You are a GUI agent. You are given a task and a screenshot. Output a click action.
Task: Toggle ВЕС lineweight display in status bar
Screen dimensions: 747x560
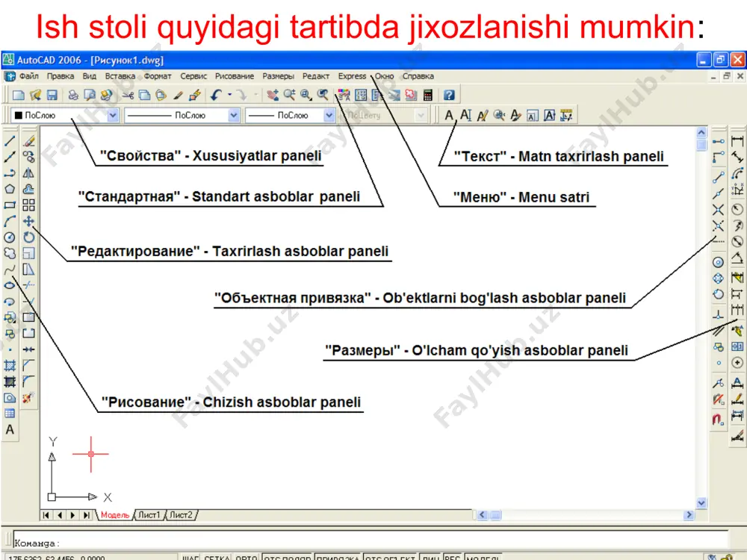(452, 557)
